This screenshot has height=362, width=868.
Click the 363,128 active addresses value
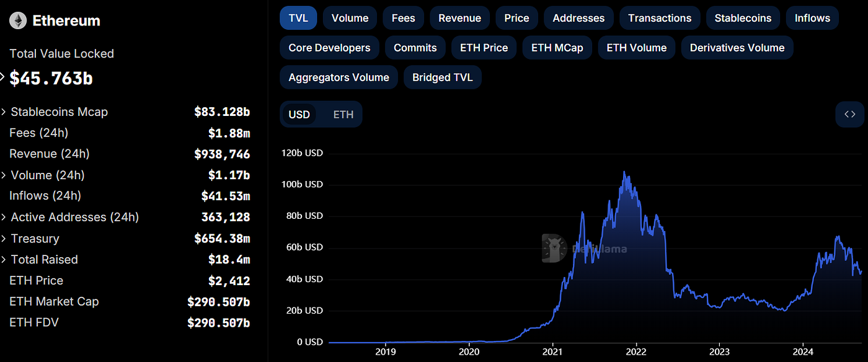226,218
